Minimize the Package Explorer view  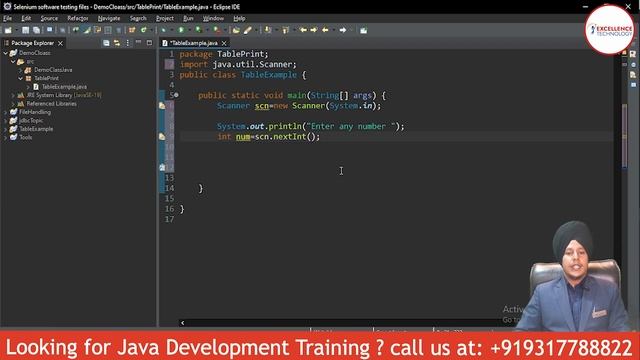coord(138,42)
